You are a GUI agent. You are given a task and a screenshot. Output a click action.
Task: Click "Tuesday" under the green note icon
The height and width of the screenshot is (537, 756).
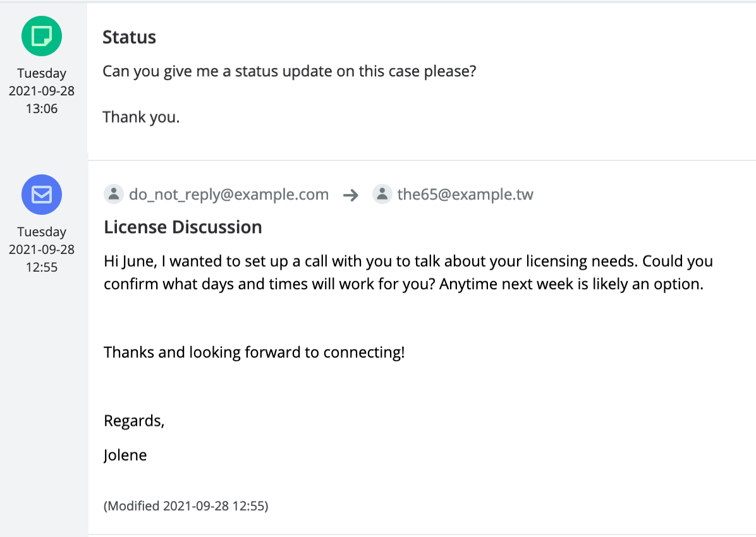[x=42, y=73]
